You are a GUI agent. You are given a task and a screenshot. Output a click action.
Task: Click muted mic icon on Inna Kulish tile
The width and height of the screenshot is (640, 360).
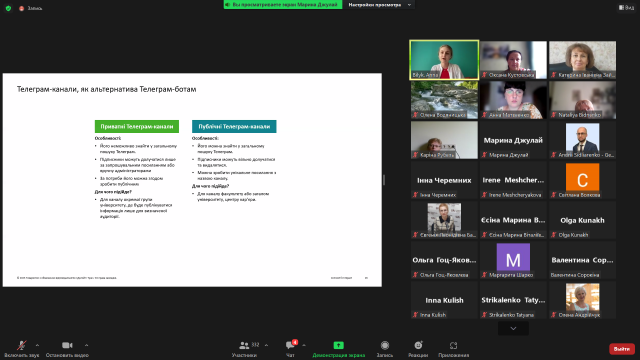pyautogui.click(x=416, y=315)
